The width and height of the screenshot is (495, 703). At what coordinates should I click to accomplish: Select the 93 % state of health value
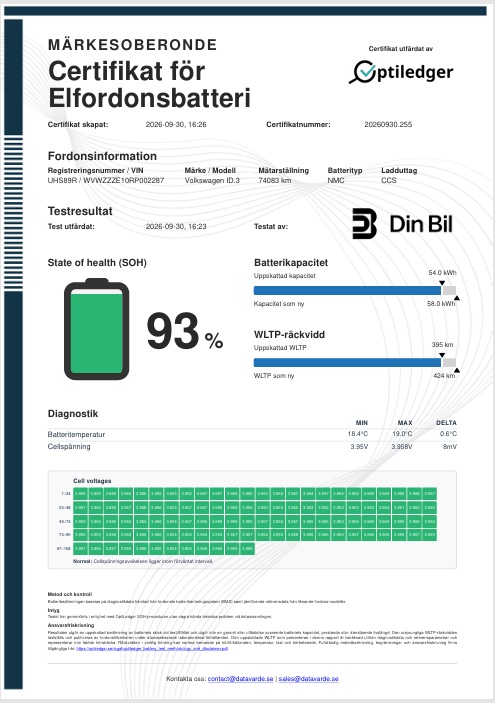tap(185, 331)
